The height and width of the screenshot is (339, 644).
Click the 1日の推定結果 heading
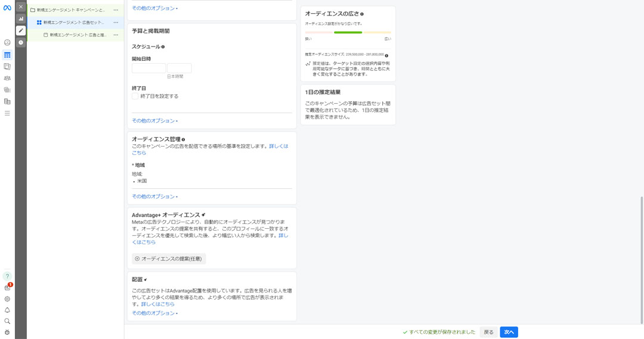(x=323, y=92)
